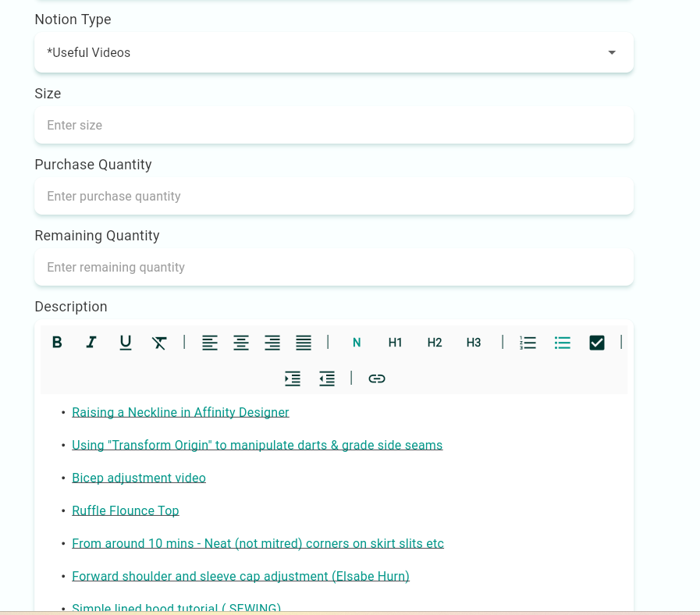Insert a checkbox checklist
Viewport: 700px width, 615px height.
click(597, 343)
